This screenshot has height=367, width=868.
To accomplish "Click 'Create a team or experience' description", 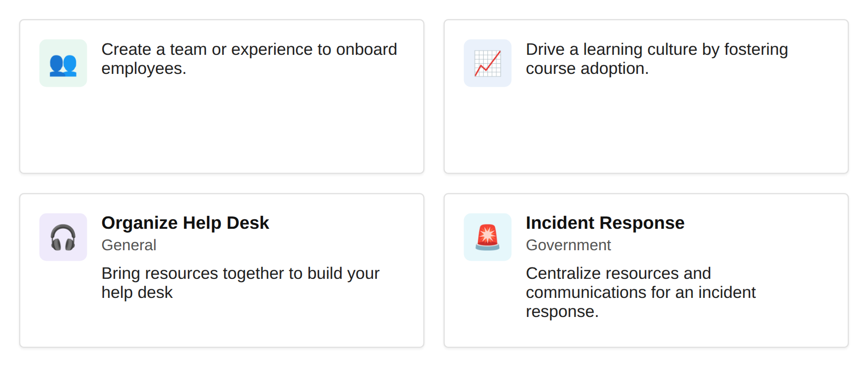I will pyautogui.click(x=249, y=59).
